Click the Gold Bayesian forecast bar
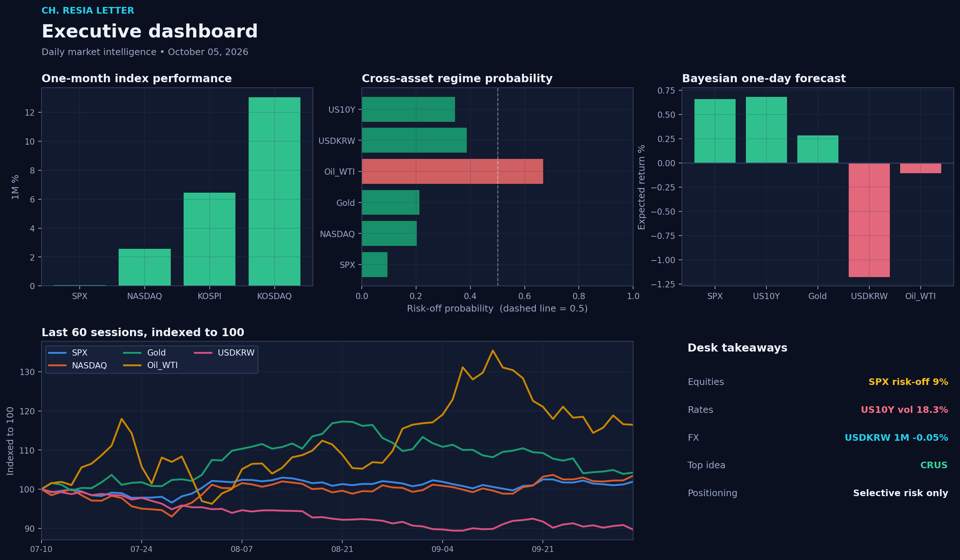 [x=818, y=149]
